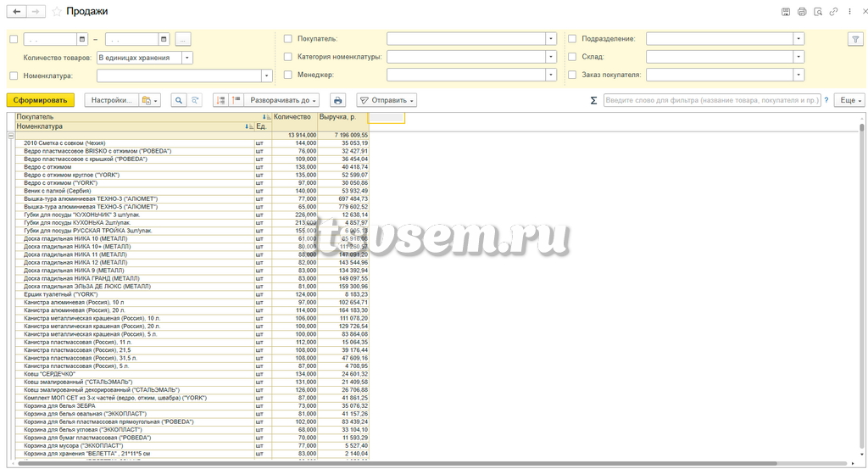Print report with toolbar printer button
The width and height of the screenshot is (868, 469).
(337, 100)
